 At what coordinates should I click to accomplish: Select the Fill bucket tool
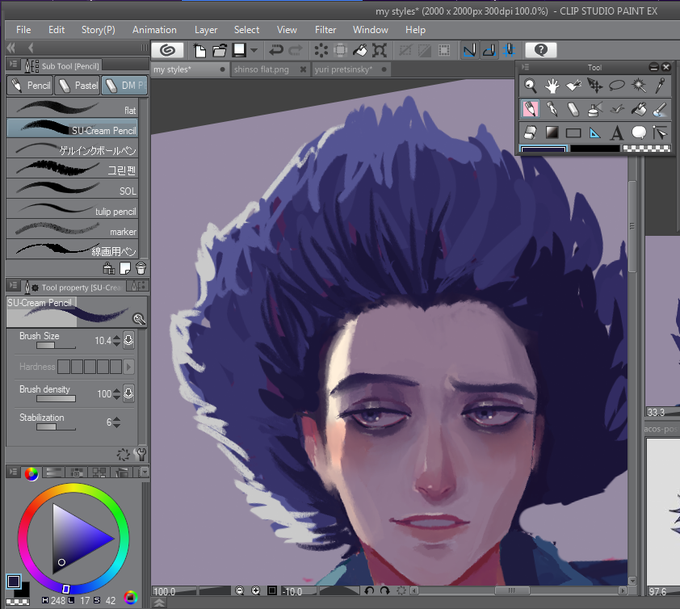(638, 109)
